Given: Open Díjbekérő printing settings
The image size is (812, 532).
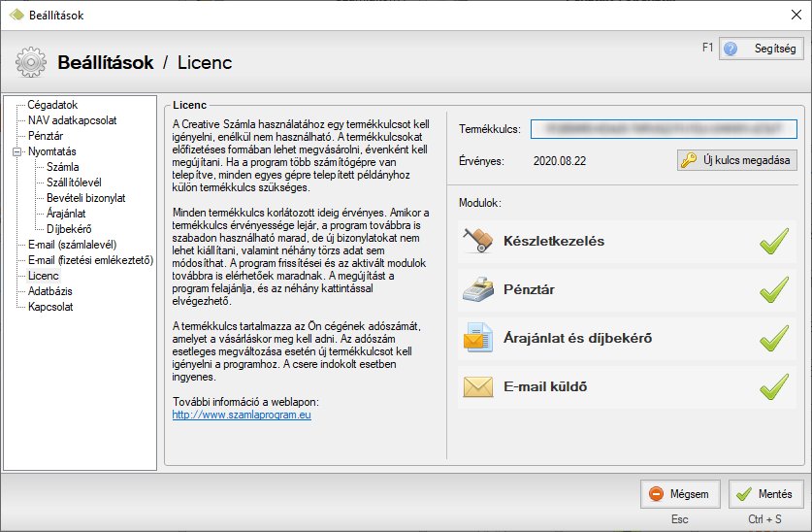Looking at the screenshot, I should tap(69, 229).
